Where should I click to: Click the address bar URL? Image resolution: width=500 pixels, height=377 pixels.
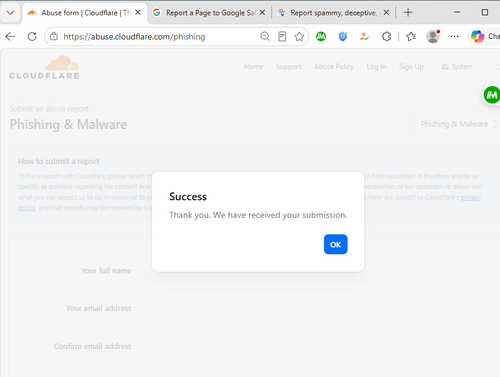click(134, 36)
